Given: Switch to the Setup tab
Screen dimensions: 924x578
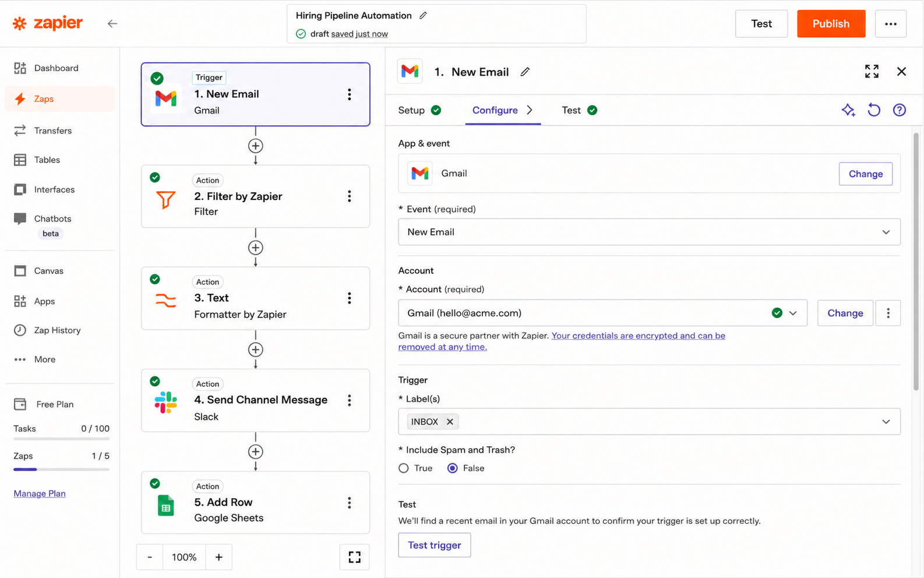Looking at the screenshot, I should (x=419, y=110).
